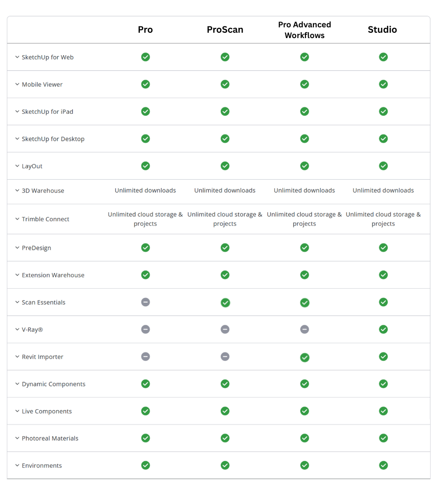Click the Scan Essentials feature label
440x504 pixels.
click(x=44, y=302)
